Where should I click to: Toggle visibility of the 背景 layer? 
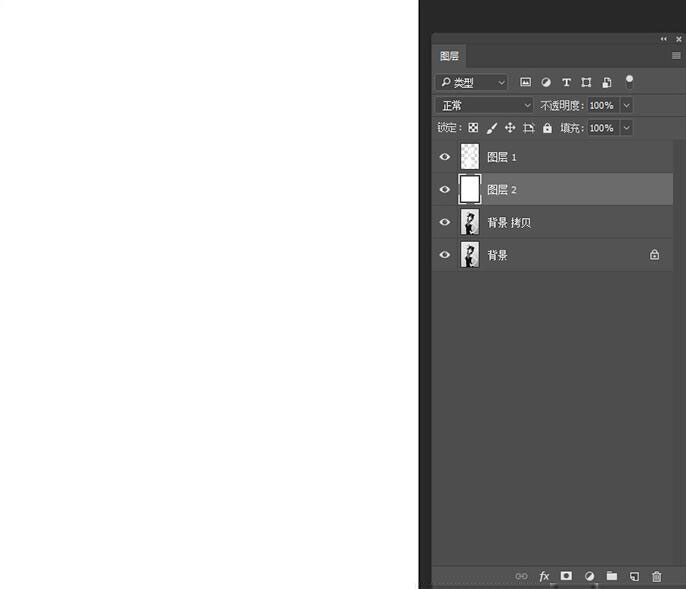(444, 254)
